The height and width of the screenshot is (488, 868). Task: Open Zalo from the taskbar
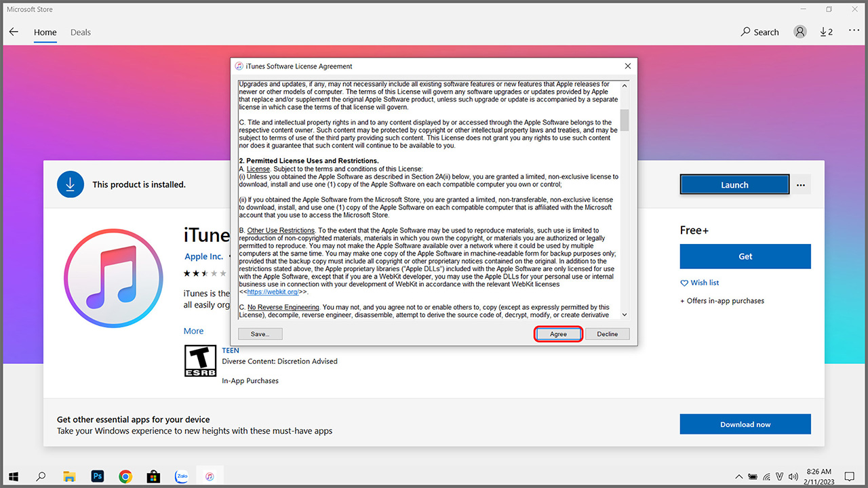tap(181, 476)
